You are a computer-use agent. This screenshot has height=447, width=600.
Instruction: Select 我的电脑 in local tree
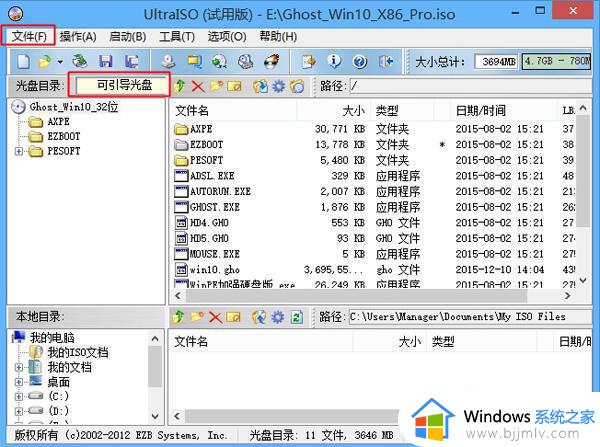click(x=52, y=338)
